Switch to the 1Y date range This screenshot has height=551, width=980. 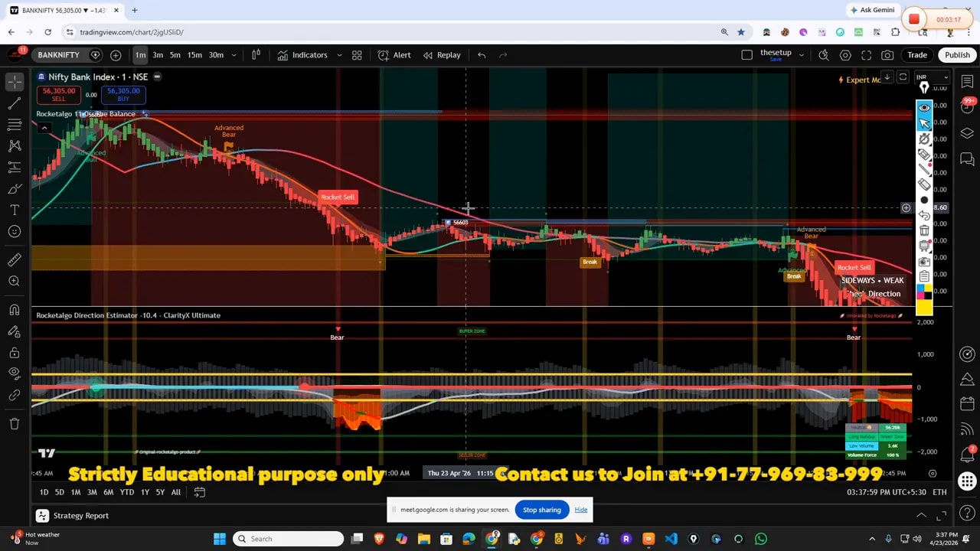click(145, 492)
